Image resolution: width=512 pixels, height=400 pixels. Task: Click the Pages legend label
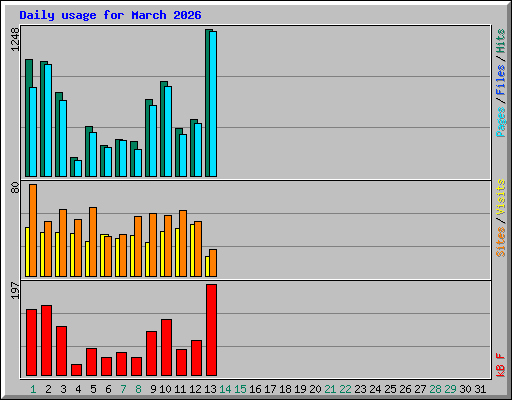point(500,122)
